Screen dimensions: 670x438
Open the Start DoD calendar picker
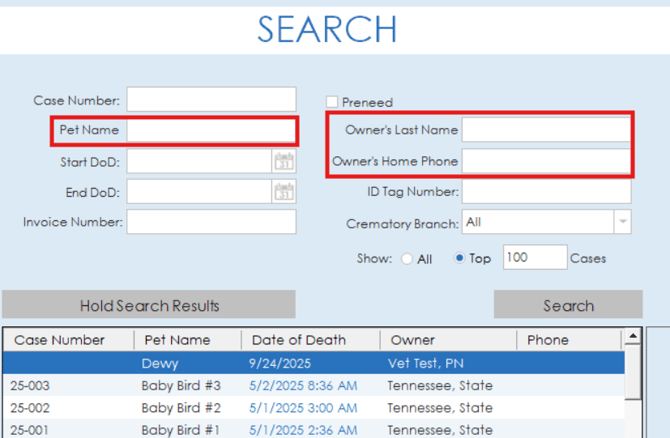coord(284,161)
